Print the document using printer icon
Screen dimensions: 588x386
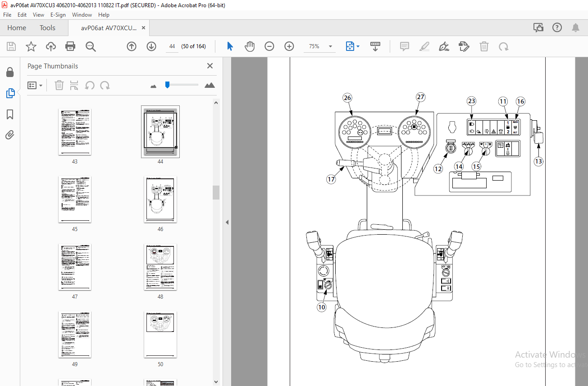[x=70, y=46]
